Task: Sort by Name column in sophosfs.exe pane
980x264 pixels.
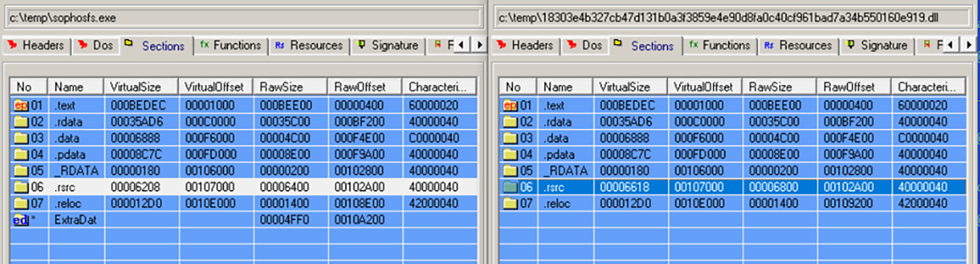Action: tap(75, 87)
